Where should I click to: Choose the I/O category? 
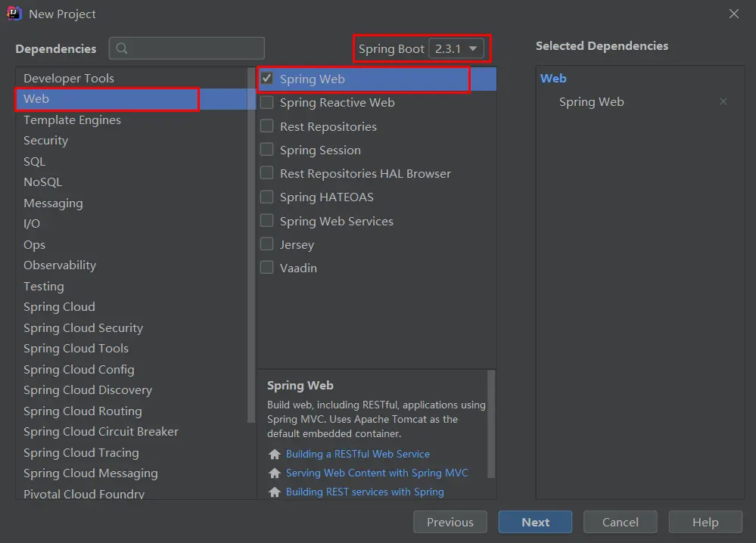point(132,224)
